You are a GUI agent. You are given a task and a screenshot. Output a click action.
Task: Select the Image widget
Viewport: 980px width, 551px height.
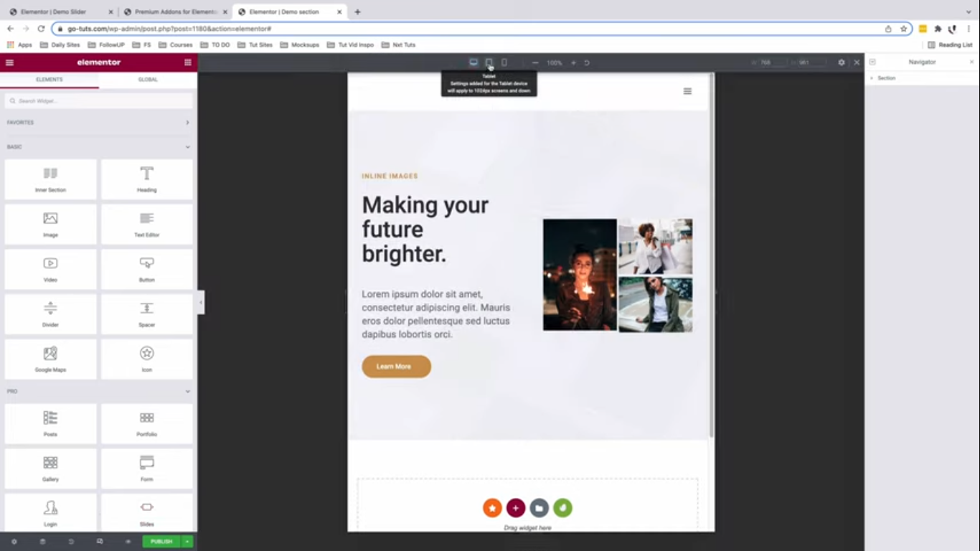coord(50,225)
